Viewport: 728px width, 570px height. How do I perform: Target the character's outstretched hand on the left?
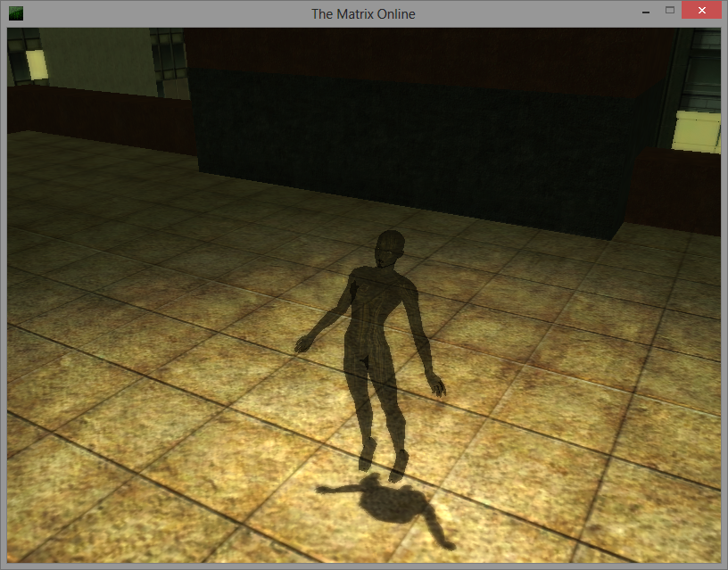tap(305, 343)
